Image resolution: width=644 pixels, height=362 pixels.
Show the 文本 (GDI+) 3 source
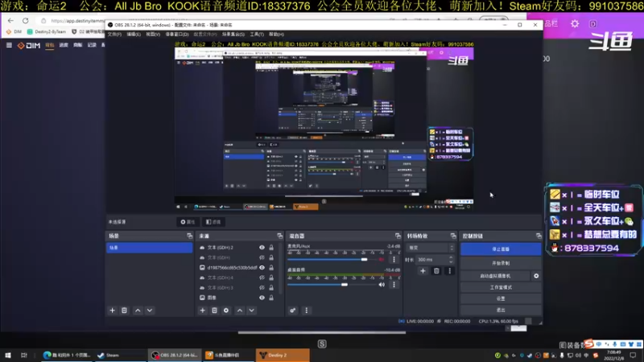point(262,287)
